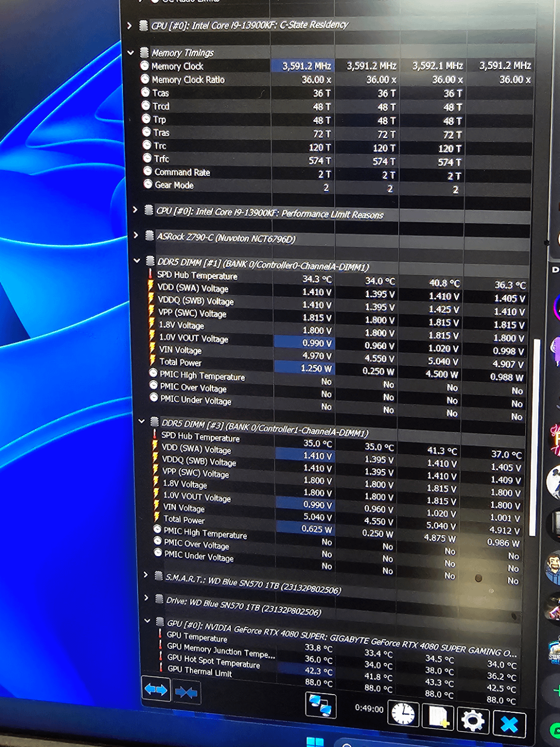560x747 pixels.
Task: Select the highlighted 42.3 °C GPU value
Action: tap(318, 671)
